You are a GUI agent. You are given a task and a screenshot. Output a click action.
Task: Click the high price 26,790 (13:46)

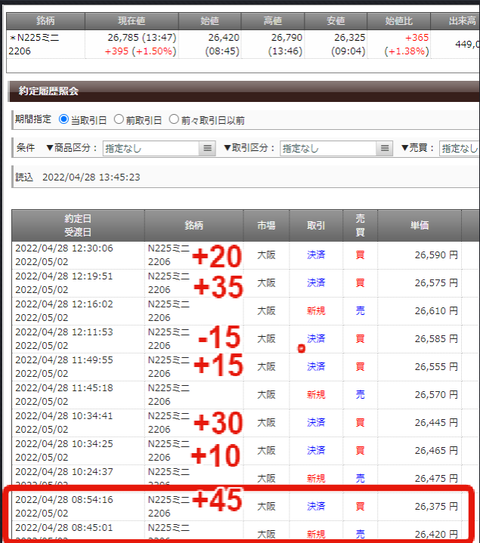(285, 44)
